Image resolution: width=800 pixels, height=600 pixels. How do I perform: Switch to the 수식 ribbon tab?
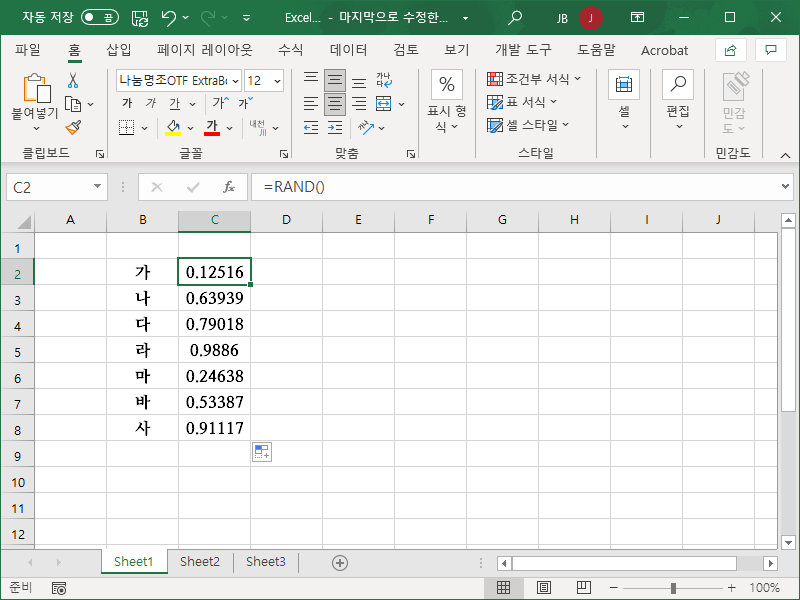(x=290, y=50)
